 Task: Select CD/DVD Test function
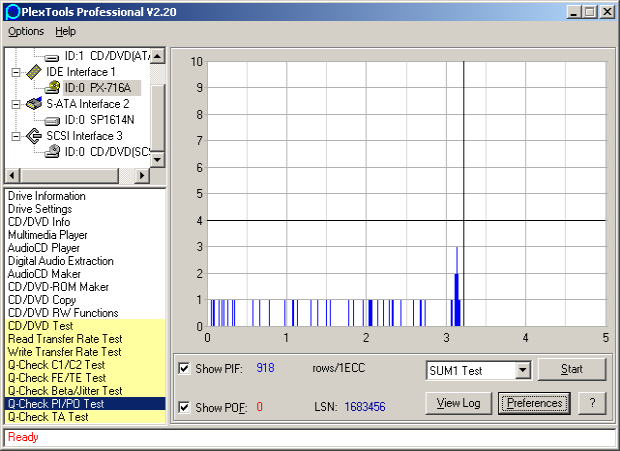click(85, 326)
